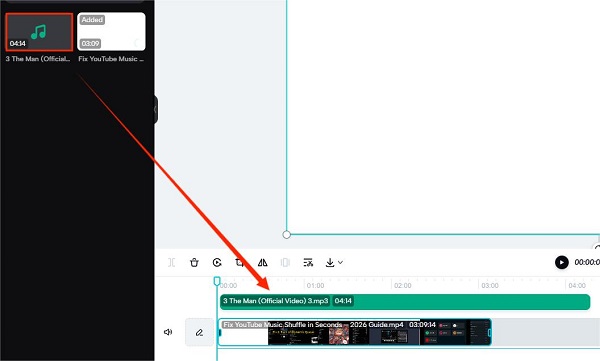Click the 'Fix YouTube Music' file name label

click(111, 59)
